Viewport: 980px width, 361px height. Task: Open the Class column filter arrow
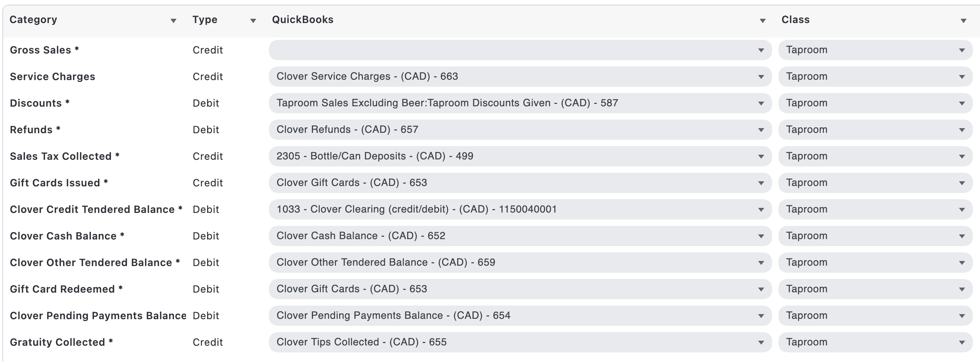(963, 21)
